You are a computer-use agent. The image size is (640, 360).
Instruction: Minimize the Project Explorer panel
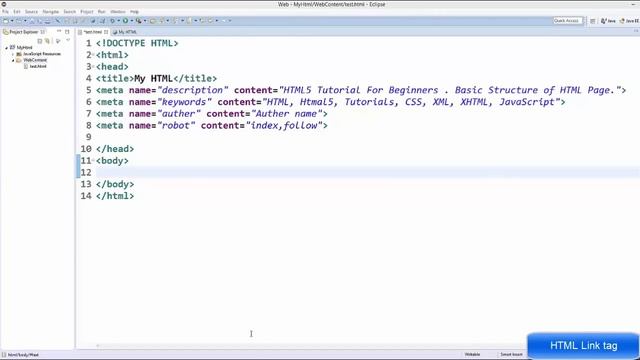(59, 31)
